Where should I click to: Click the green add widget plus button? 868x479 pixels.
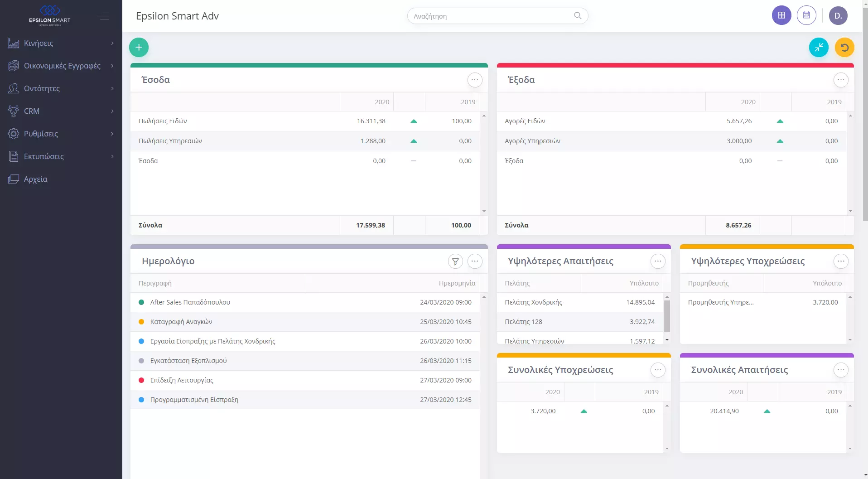[x=139, y=47]
